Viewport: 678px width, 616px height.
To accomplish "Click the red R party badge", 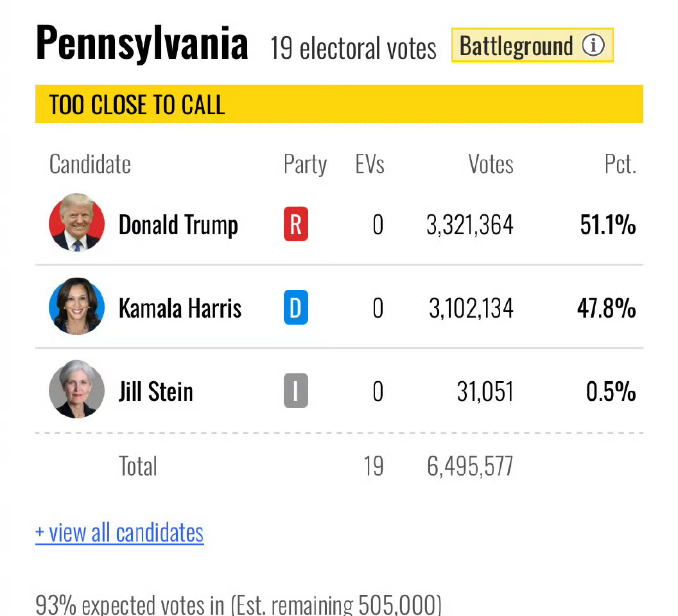I will pos(296,224).
